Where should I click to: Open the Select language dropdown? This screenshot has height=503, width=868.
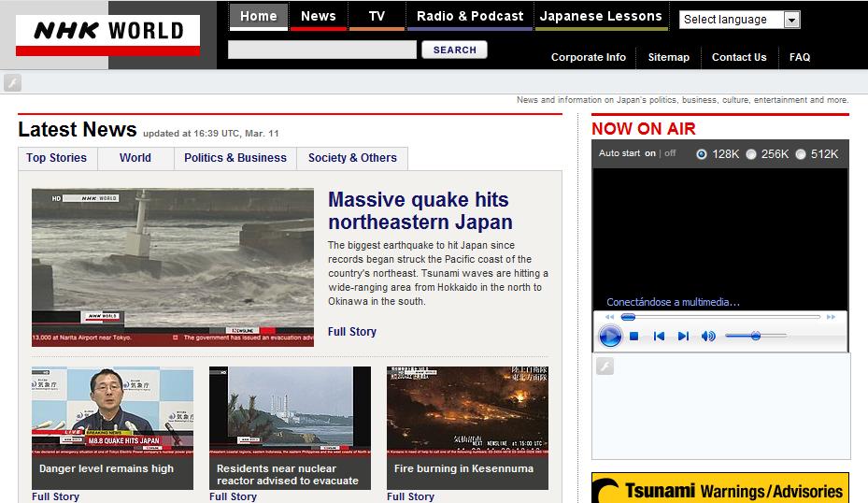(739, 20)
